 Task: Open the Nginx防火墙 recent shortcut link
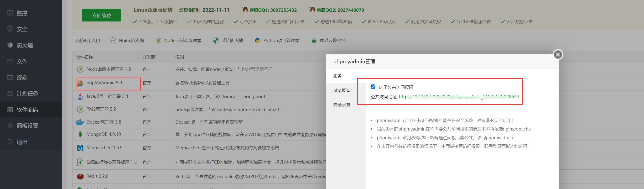pyautogui.click(x=131, y=41)
